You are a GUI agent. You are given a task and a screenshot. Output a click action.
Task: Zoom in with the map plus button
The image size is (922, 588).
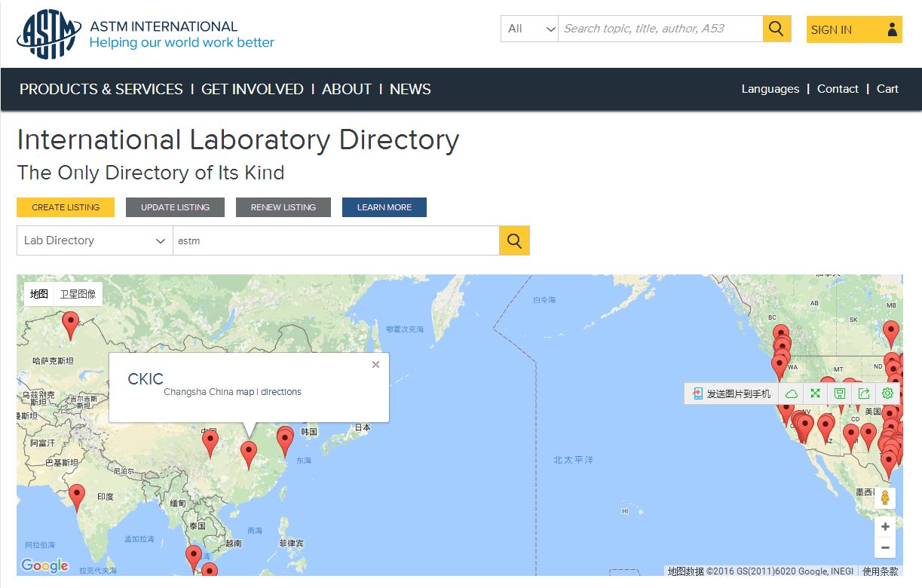pyautogui.click(x=885, y=527)
